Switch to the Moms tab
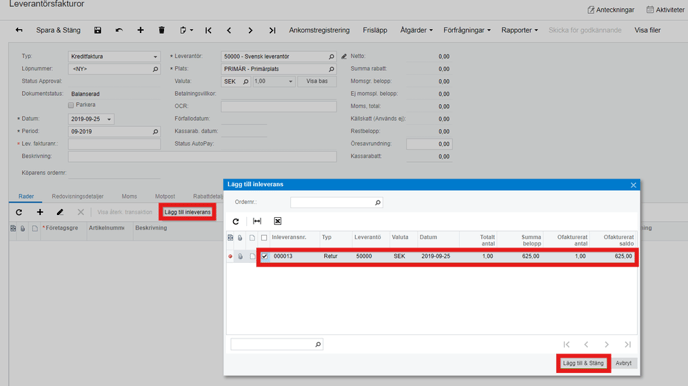 pyautogui.click(x=129, y=197)
